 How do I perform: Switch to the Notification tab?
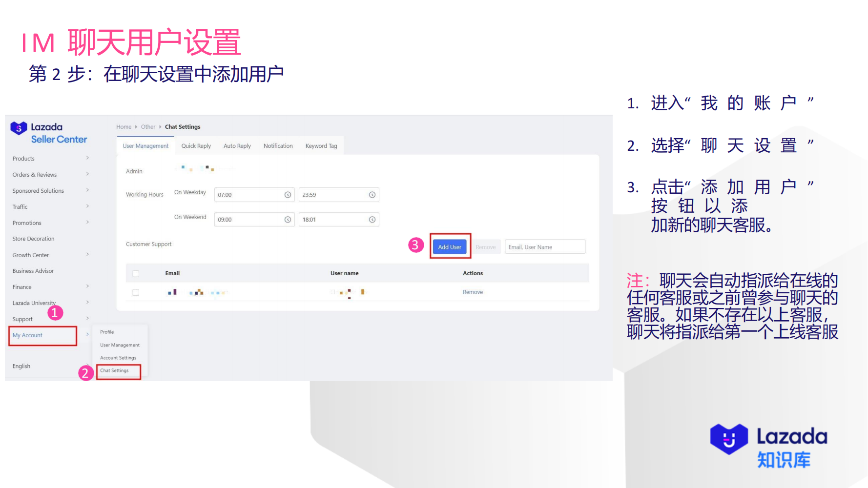[278, 146]
